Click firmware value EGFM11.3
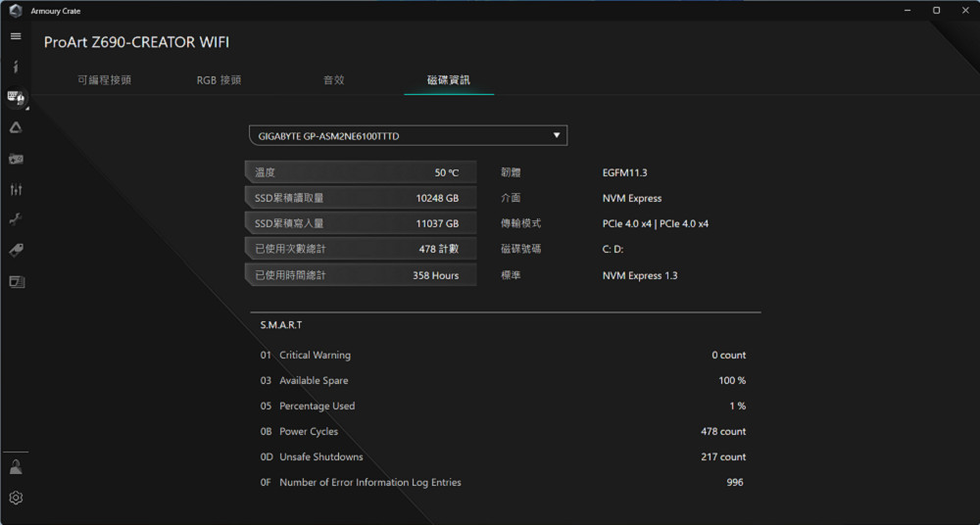 (x=624, y=172)
